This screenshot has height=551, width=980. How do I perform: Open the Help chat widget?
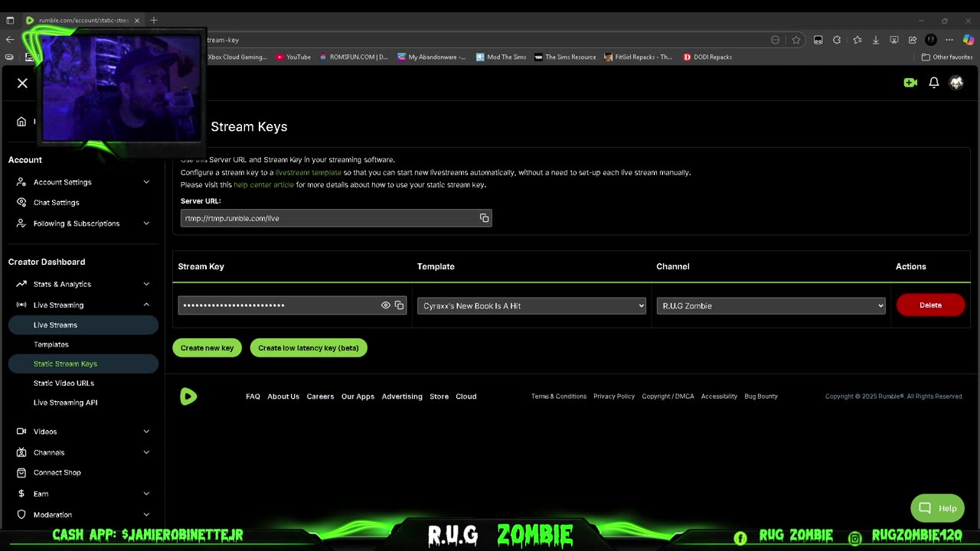[x=937, y=508]
